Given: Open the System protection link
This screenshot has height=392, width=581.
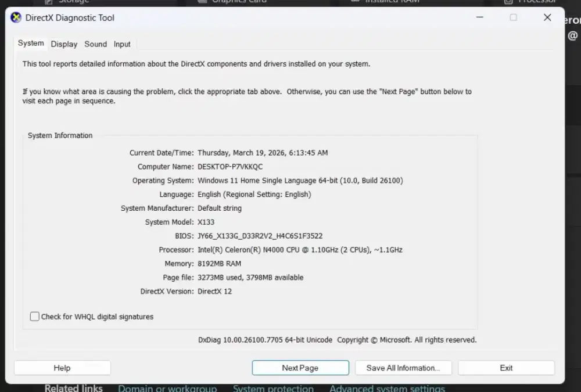Looking at the screenshot, I should pyautogui.click(x=273, y=388).
